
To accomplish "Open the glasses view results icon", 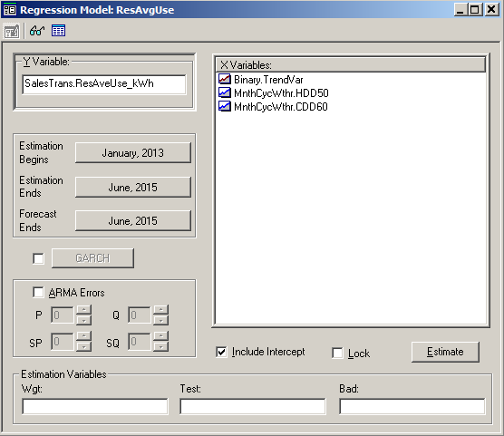I will [x=37, y=31].
